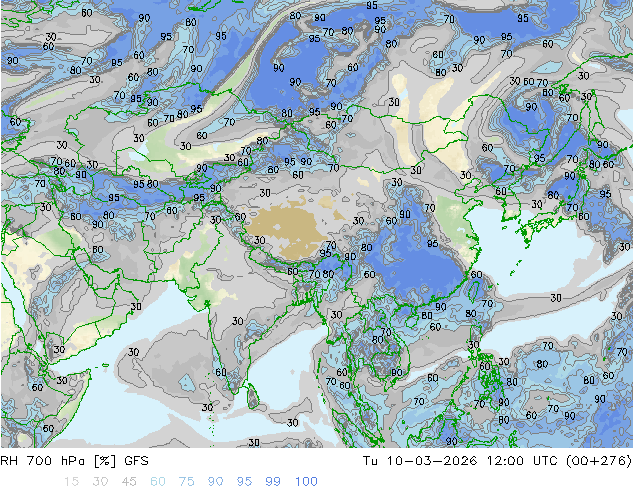Screen dimensions: 634x490
Task: Select the '700 hPa' pressure level label
Action: tap(56, 461)
